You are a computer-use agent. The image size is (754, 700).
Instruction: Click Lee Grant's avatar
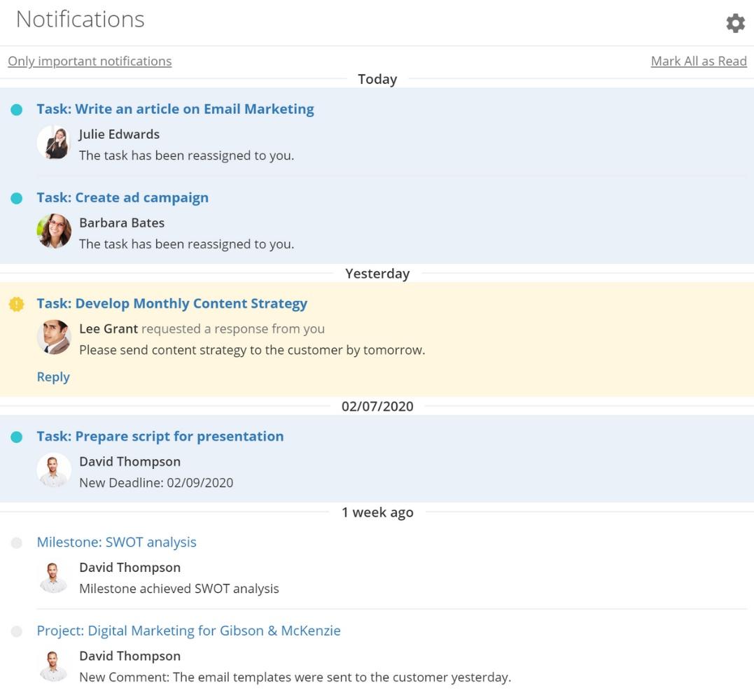[54, 337]
